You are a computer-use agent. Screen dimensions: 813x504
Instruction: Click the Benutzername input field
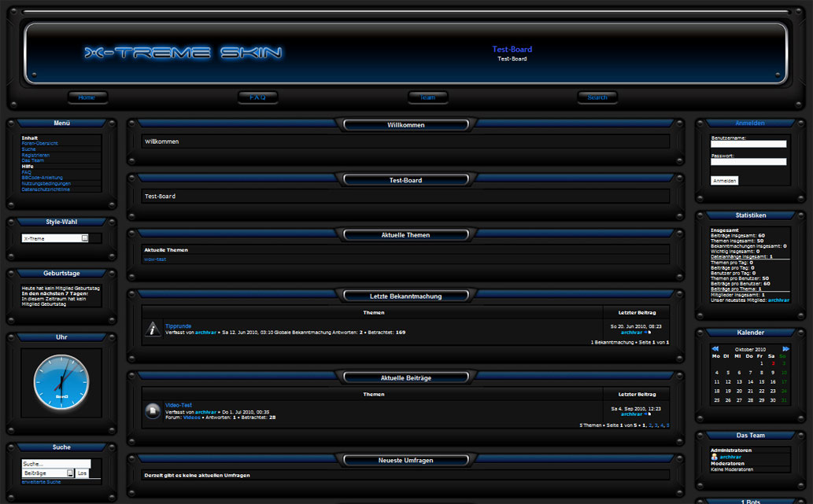(x=748, y=144)
